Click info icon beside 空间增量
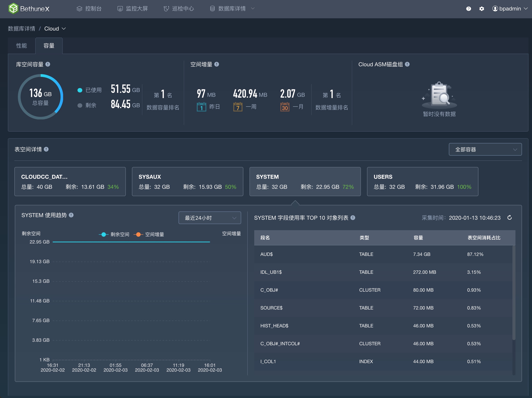This screenshot has height=398, width=532. click(x=216, y=64)
